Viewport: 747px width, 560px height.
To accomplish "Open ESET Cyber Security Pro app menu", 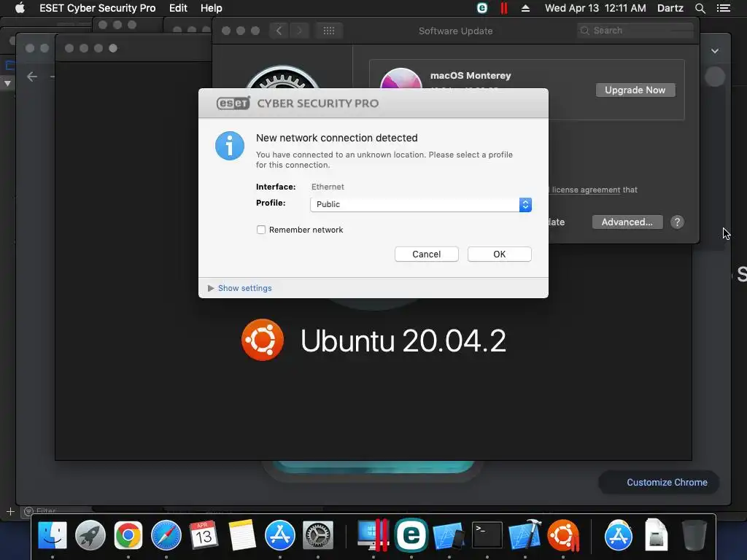I will 97,8.
